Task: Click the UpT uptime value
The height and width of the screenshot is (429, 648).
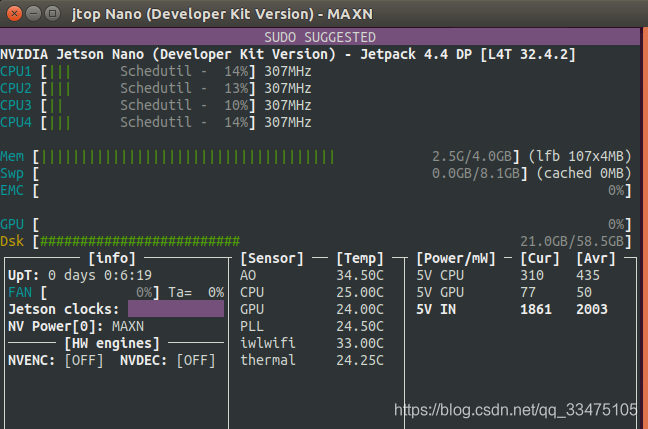Action: (100, 276)
